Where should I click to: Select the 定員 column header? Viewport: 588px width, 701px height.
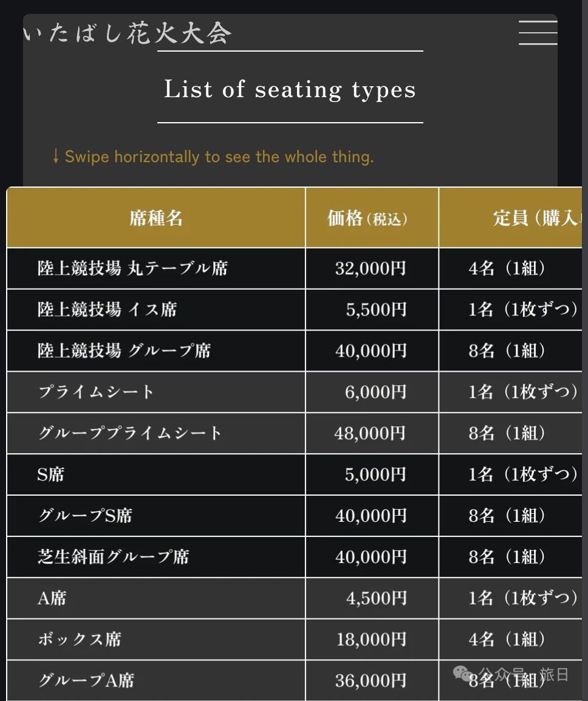[x=511, y=218]
